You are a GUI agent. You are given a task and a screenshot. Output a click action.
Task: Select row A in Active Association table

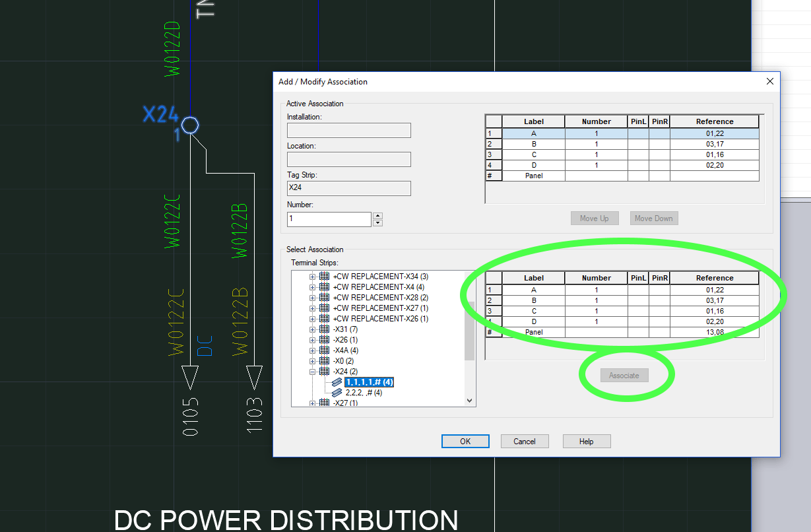pos(622,133)
